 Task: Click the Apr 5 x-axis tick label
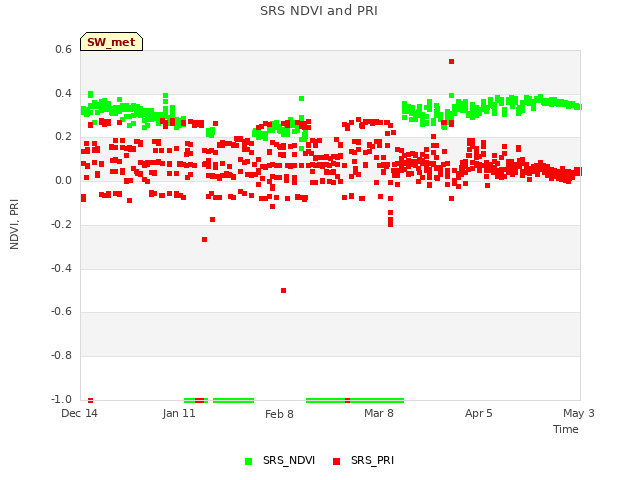pos(479,413)
